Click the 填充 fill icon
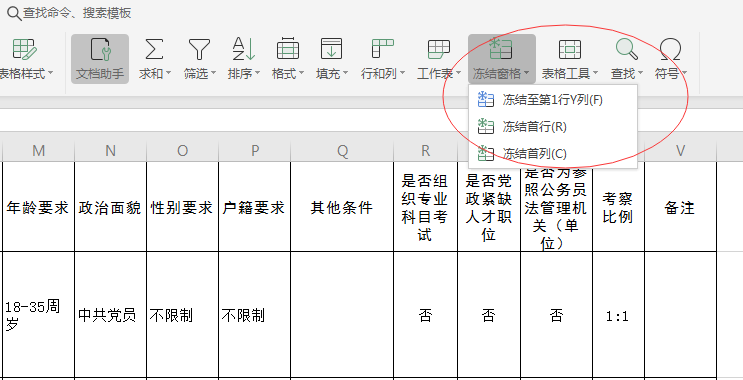Viewport: 743px width, 380px height. pyautogui.click(x=331, y=49)
